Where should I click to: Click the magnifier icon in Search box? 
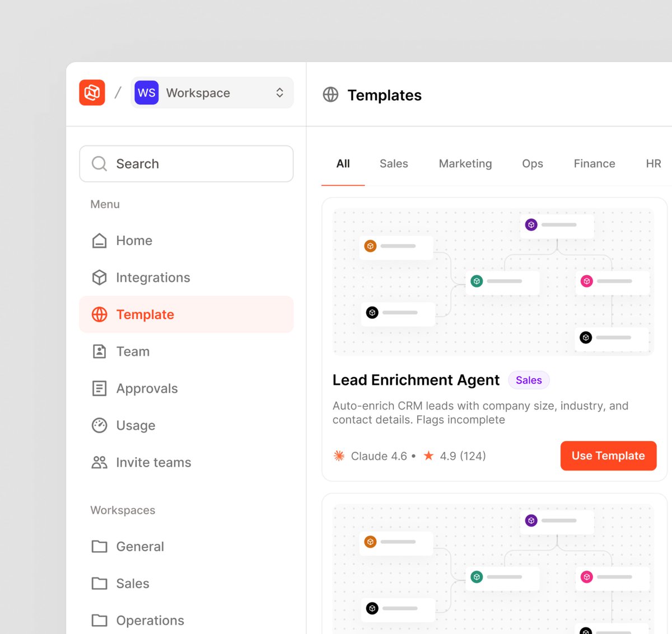click(x=99, y=163)
